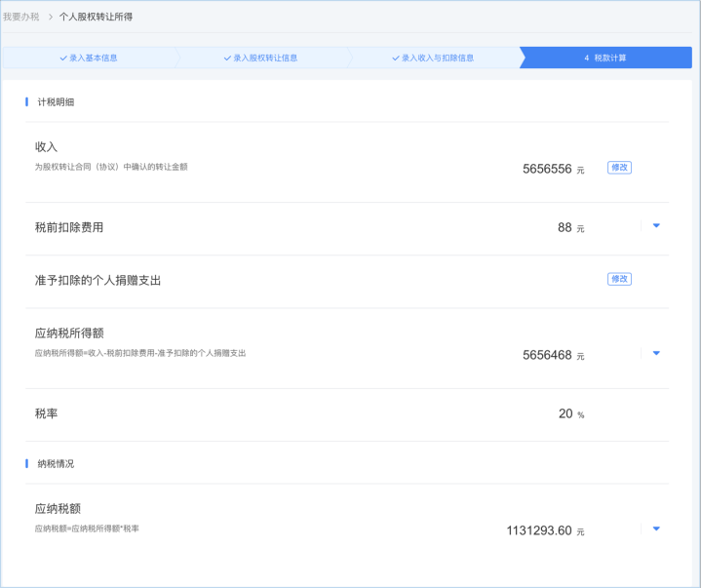Click the 准予扣除的个人捐赠支出 label
701x588 pixels.
coord(97,281)
